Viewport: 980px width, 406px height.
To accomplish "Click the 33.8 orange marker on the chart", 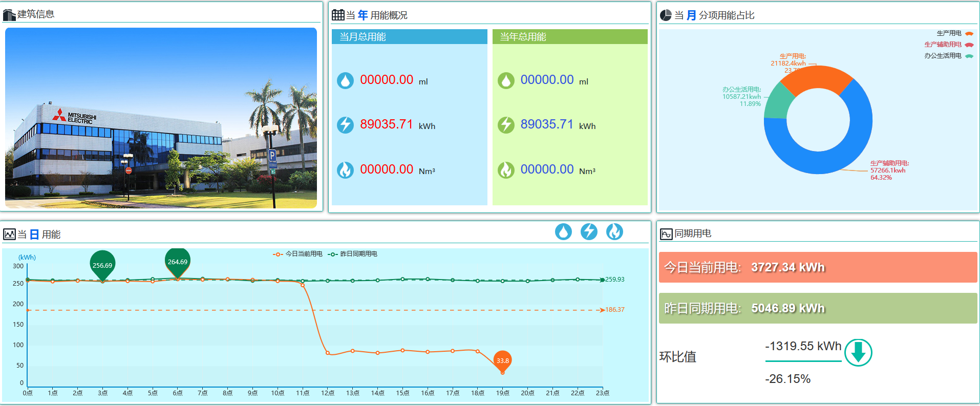I will 502,360.
